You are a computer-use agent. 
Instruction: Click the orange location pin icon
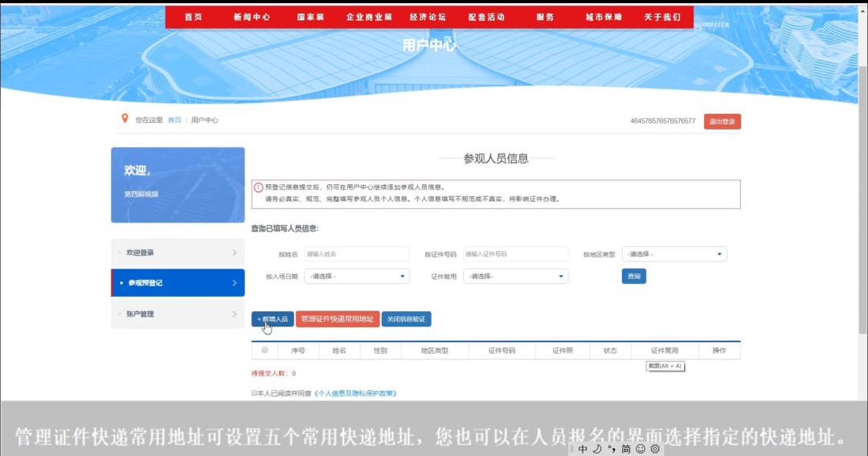click(125, 119)
